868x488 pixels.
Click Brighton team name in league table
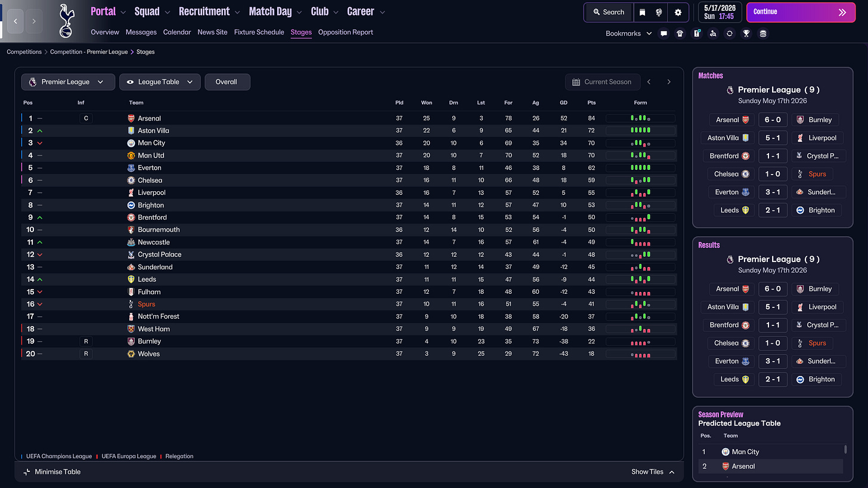coord(151,205)
